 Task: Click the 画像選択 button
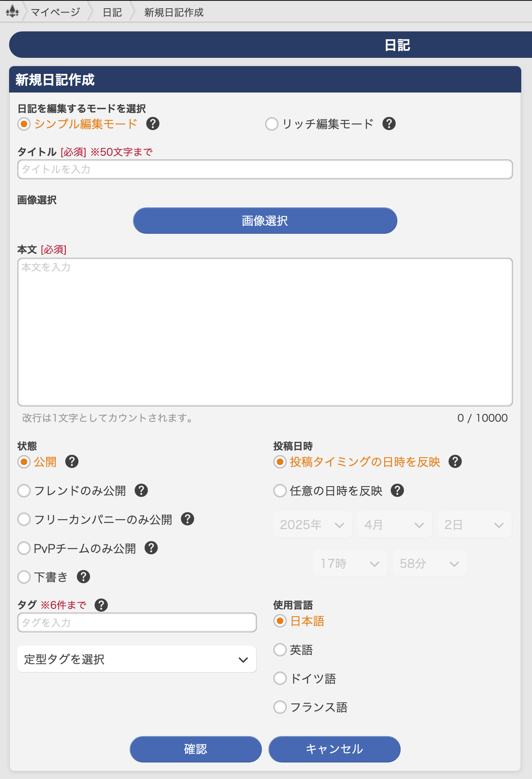pos(265,221)
